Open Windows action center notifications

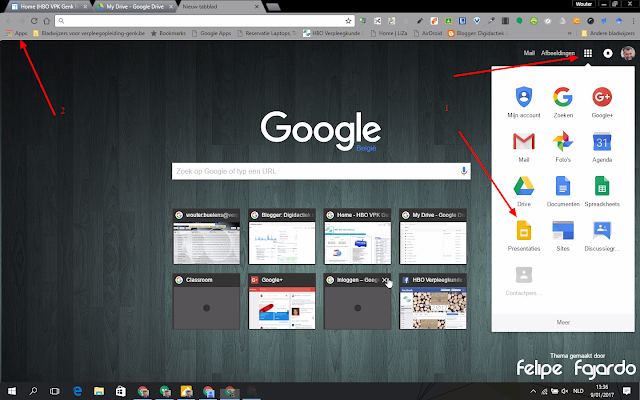pos(627,391)
